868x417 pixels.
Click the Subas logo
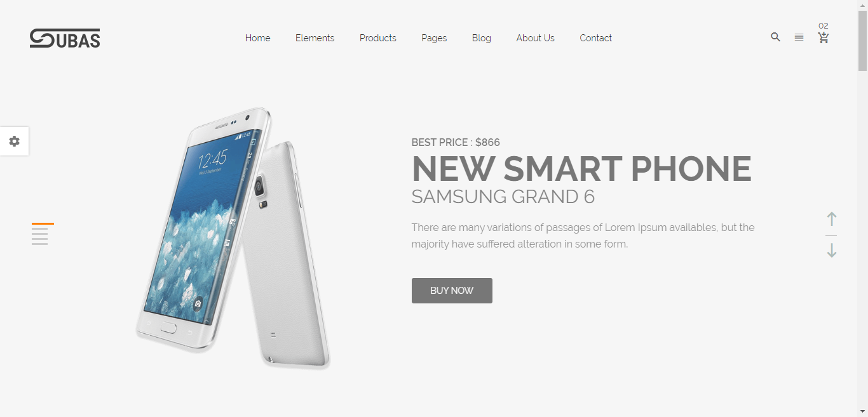click(x=65, y=38)
